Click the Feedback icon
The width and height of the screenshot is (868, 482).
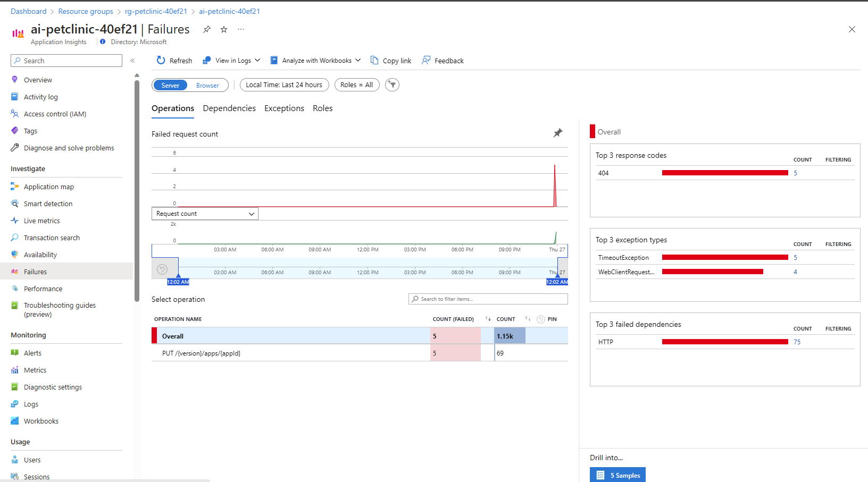point(426,61)
